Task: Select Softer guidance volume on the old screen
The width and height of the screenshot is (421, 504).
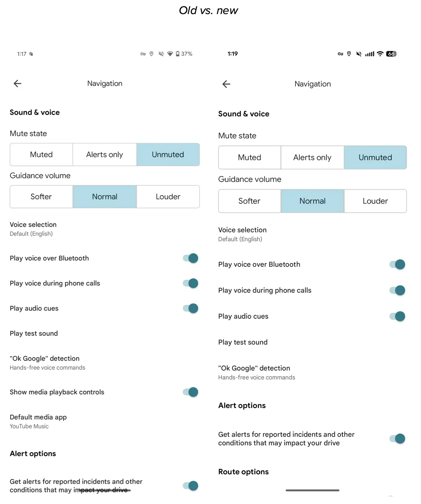Action: [x=41, y=197]
